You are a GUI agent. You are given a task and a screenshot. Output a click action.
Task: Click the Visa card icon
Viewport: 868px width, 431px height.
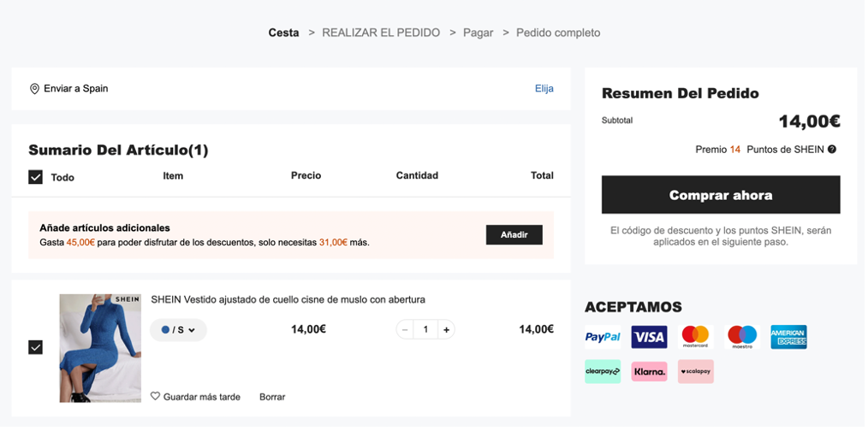tap(649, 337)
